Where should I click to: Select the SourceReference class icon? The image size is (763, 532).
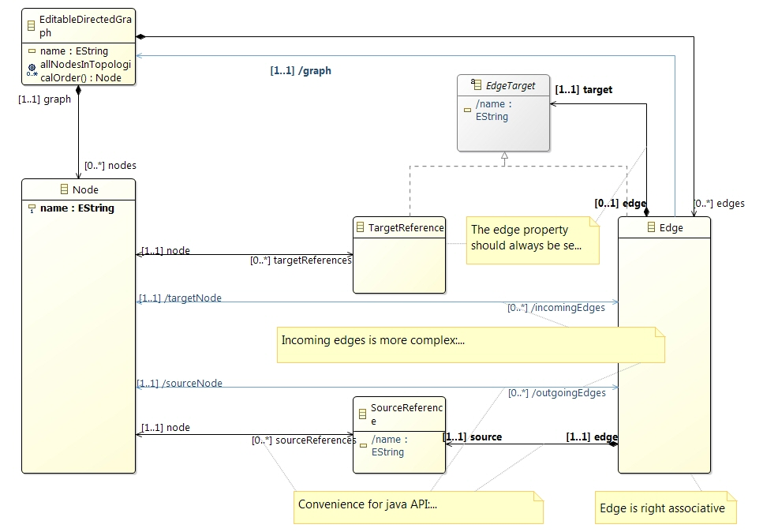point(361,414)
